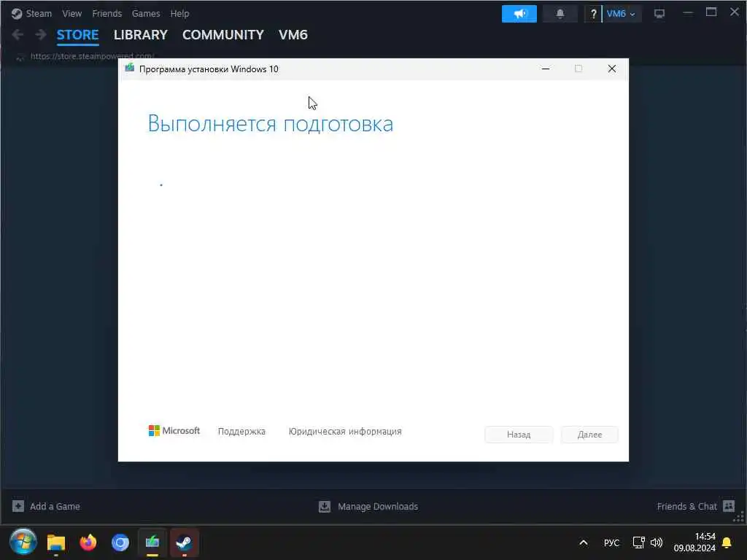Click the Steam logo icon in menu bar
This screenshot has height=560, width=747.
[x=17, y=13]
